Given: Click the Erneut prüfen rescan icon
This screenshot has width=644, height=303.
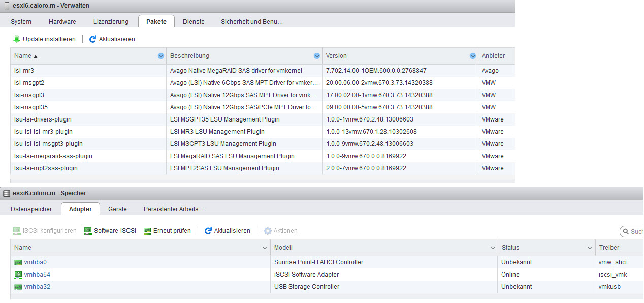Looking at the screenshot, I should pyautogui.click(x=148, y=231).
